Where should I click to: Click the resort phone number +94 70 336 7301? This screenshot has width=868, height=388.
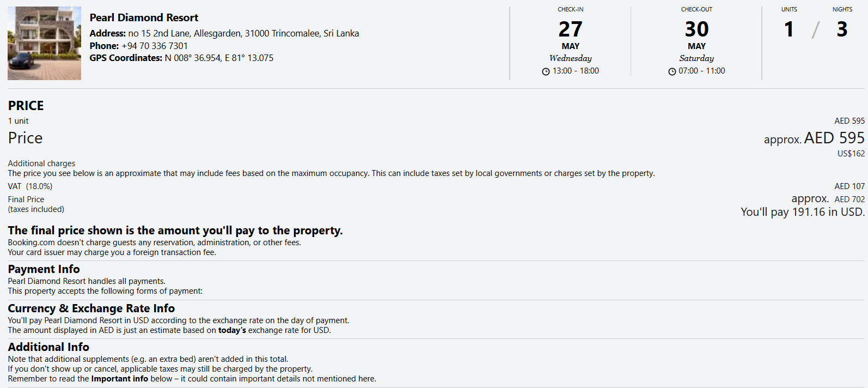point(155,46)
